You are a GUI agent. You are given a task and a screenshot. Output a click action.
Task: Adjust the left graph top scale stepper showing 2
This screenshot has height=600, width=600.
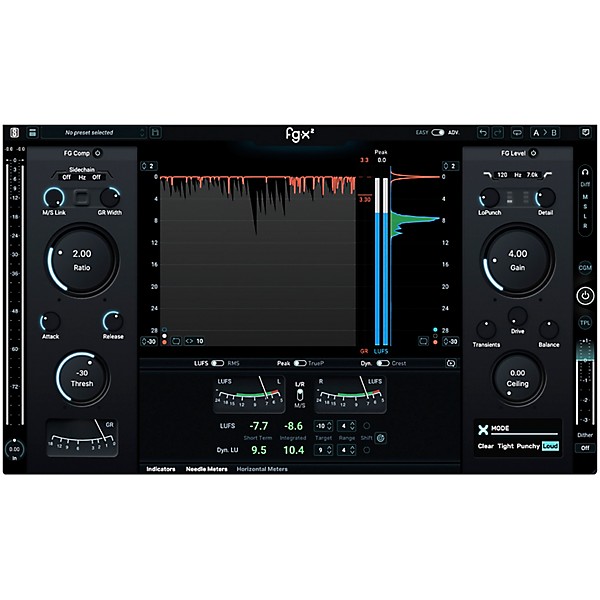coord(148,166)
